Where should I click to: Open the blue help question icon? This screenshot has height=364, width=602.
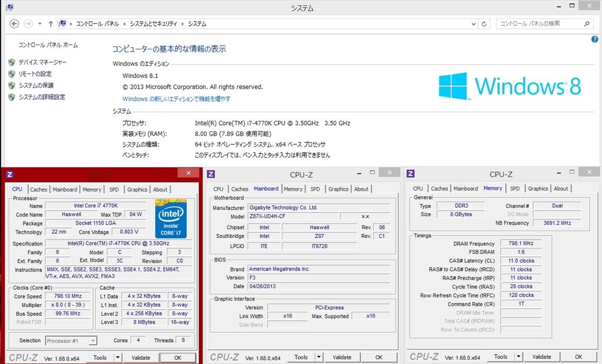pyautogui.click(x=595, y=39)
